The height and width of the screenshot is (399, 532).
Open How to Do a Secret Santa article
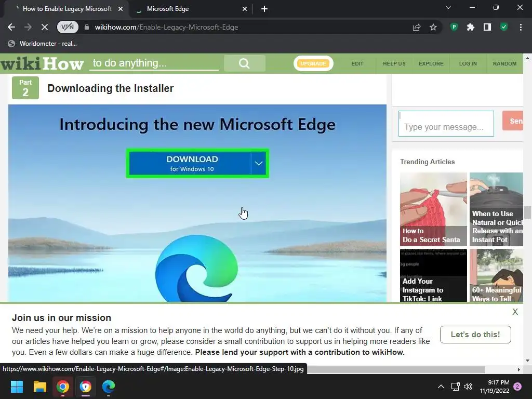coord(433,209)
